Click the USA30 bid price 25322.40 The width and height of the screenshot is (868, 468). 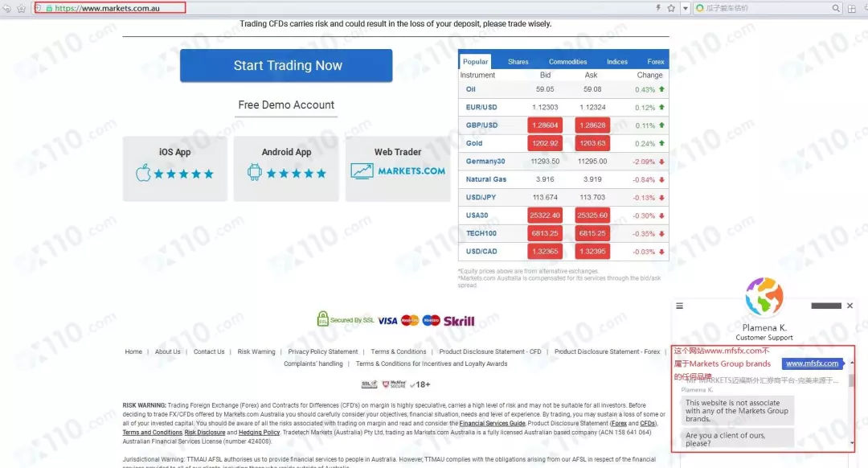click(x=545, y=216)
